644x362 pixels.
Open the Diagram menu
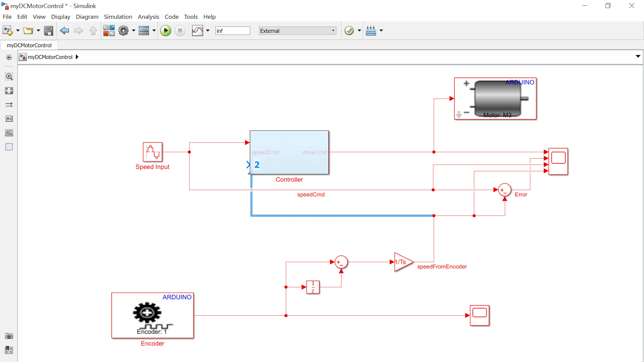coord(87,17)
